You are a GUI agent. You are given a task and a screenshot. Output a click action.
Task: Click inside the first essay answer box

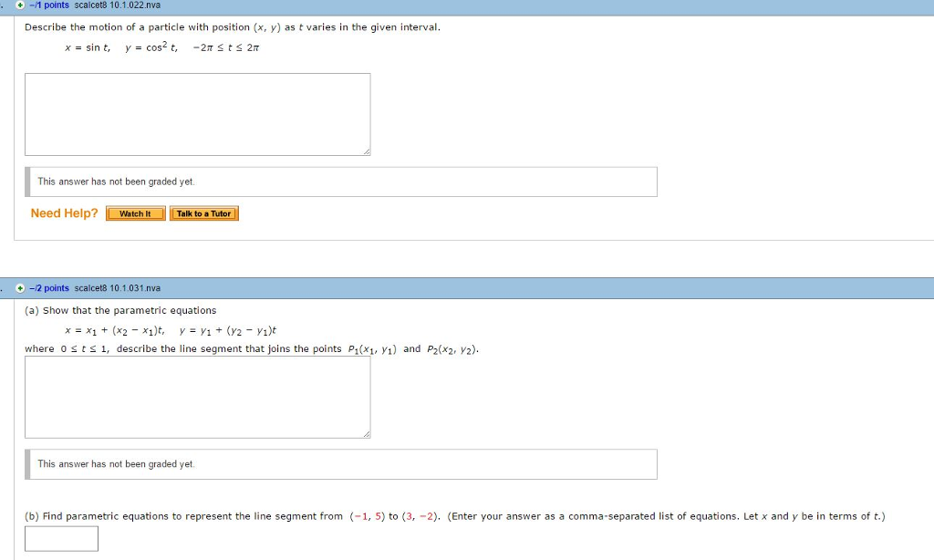[x=196, y=114]
